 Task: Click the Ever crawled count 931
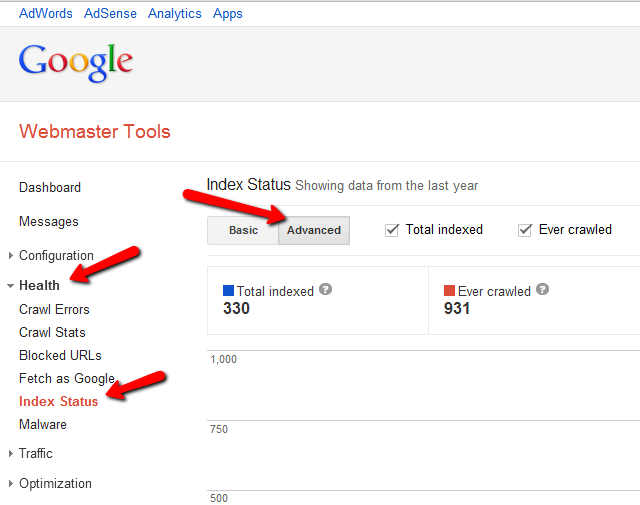[x=457, y=308]
